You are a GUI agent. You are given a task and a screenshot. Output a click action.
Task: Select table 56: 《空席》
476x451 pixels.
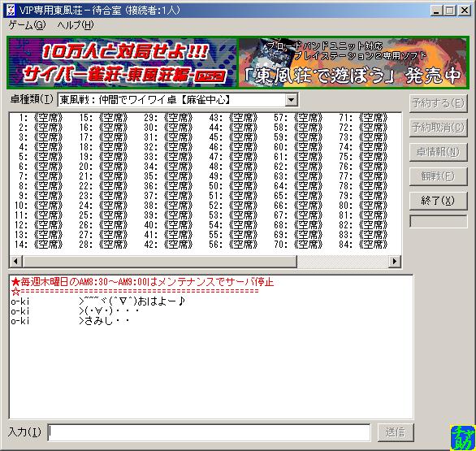(x=233, y=244)
